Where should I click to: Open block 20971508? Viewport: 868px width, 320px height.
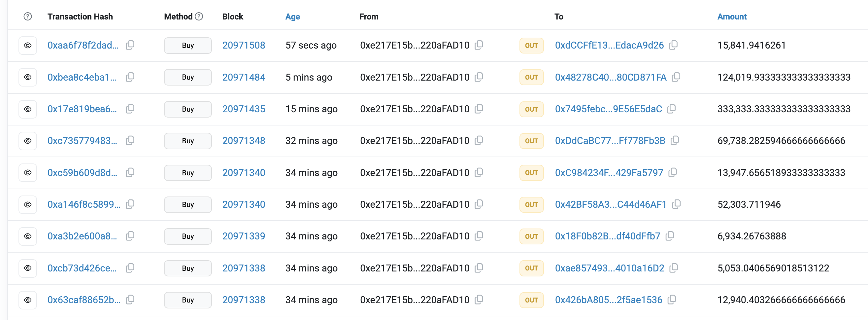coord(244,45)
